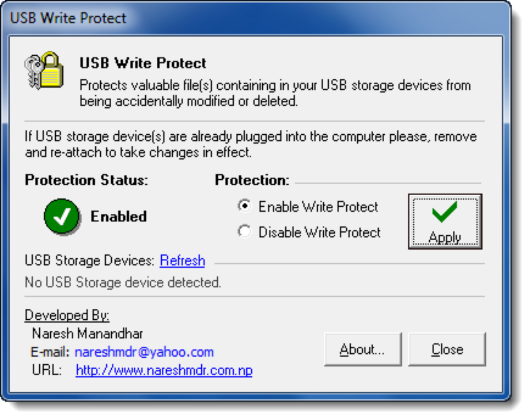Click the padlock and keys icon
Viewport: 530px width, 420px height.
coord(44,70)
